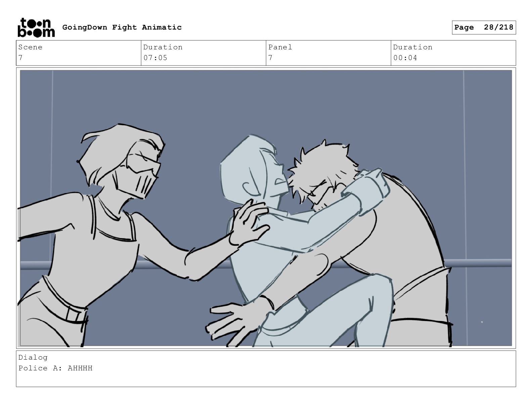Click the rolled sleeve cuff on the shoulder

click(x=373, y=185)
